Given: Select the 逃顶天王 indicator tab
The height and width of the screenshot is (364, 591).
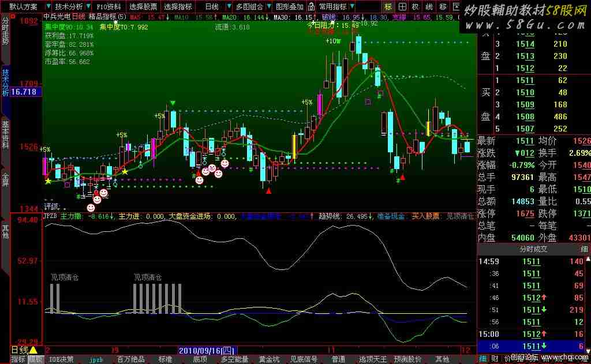Looking at the screenshot, I should [373, 359].
